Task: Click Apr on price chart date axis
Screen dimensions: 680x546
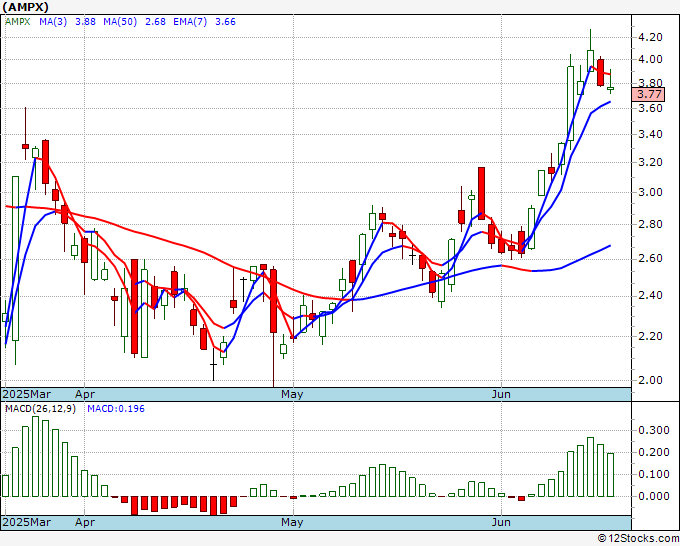Action: pyautogui.click(x=85, y=394)
